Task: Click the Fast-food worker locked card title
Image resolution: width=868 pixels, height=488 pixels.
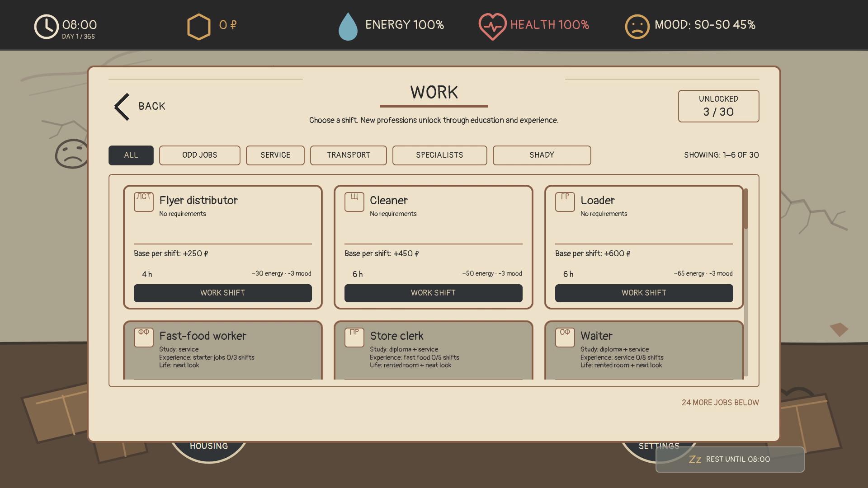Action: (203, 336)
